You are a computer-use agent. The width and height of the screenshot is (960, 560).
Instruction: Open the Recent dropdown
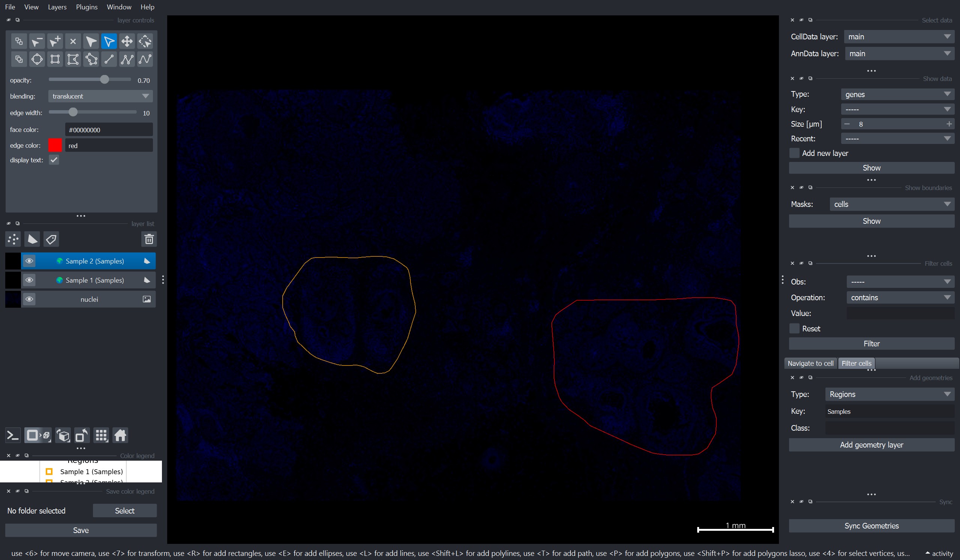tap(897, 139)
